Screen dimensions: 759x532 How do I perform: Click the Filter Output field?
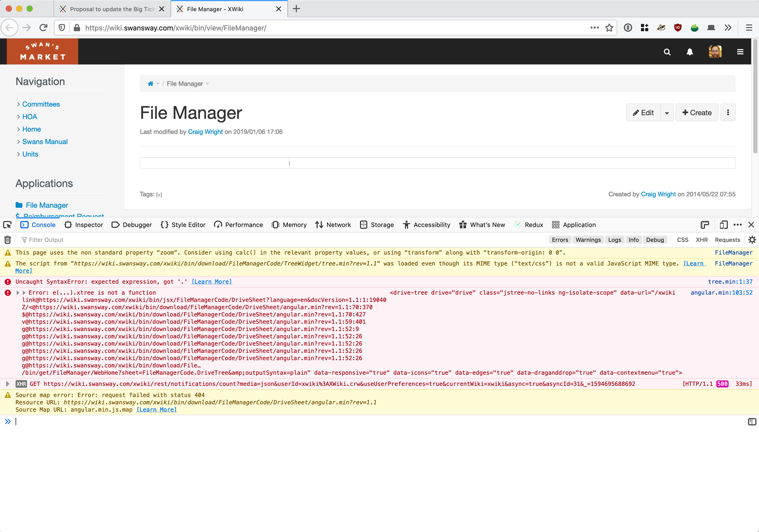pos(281,240)
